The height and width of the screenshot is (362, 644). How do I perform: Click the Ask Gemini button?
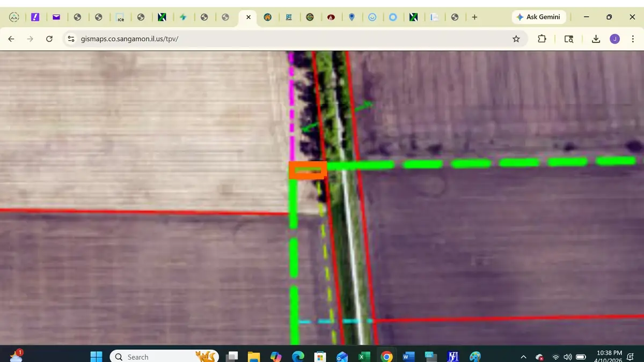pos(539,17)
